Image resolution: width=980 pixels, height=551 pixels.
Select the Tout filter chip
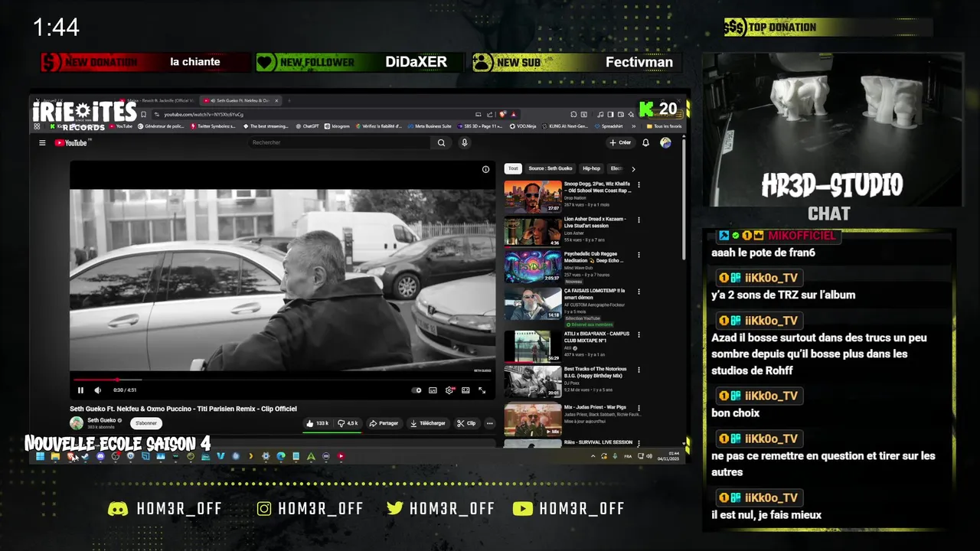[513, 168]
